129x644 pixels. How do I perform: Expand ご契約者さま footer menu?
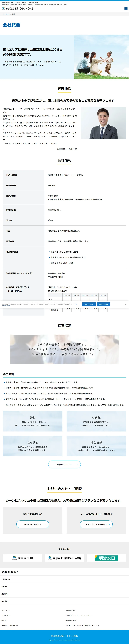(x=64, y=579)
